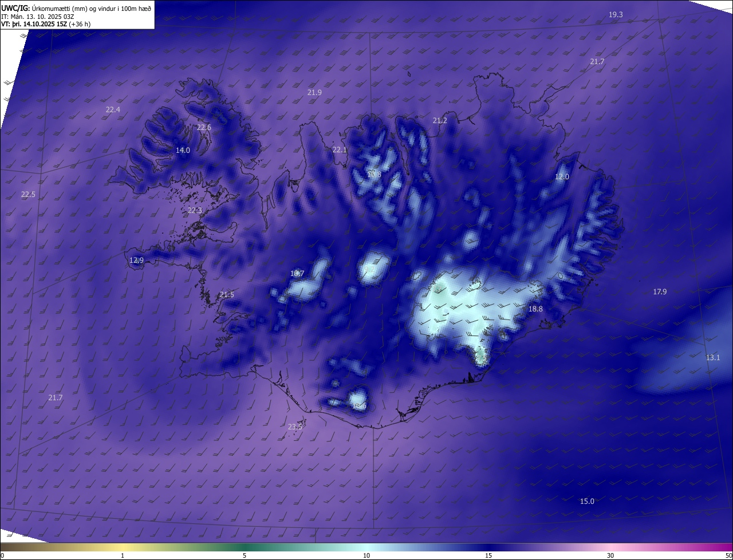Click the 22.1 value on the map
This screenshot has height=560, width=733.
(x=340, y=149)
